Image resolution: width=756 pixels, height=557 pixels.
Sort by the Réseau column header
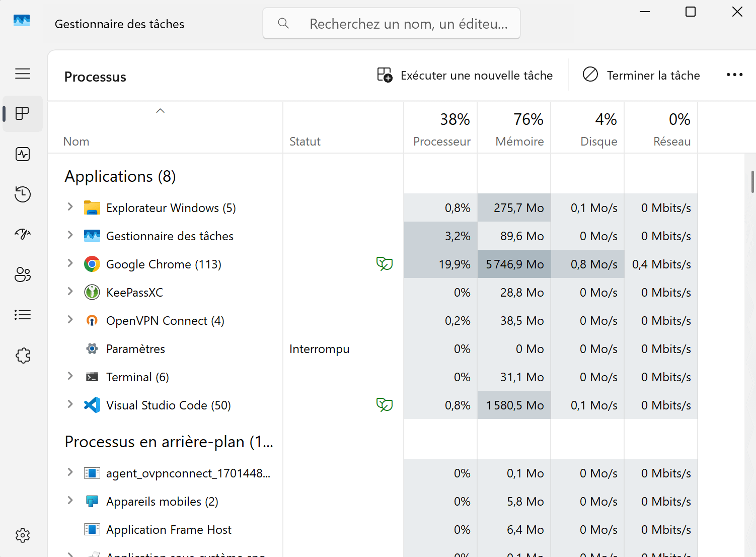[x=661, y=127]
